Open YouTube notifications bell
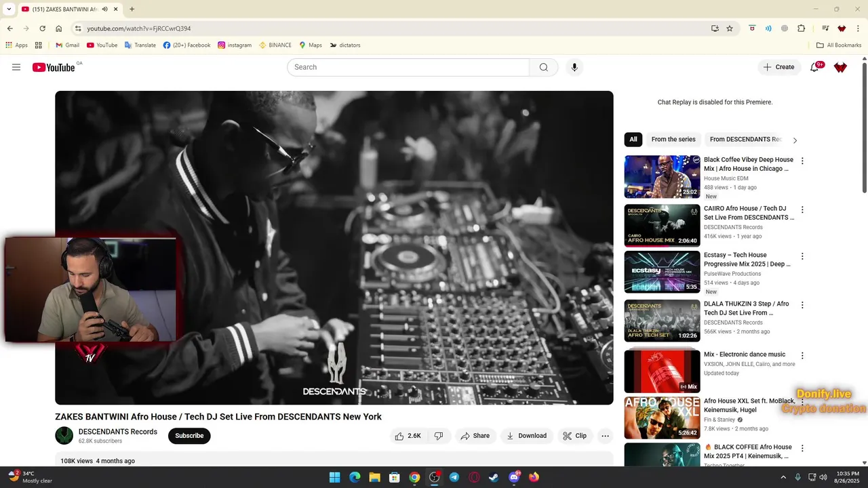Viewport: 868px width, 488px height. (x=814, y=67)
